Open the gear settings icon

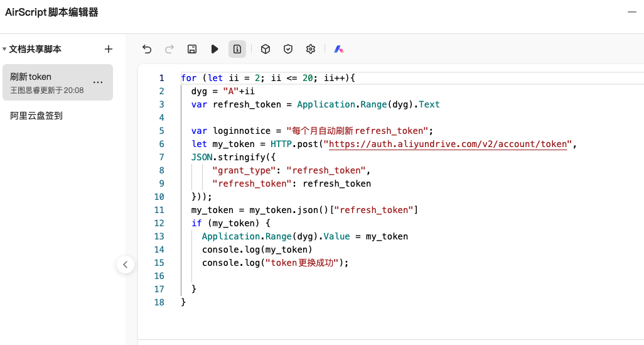310,49
